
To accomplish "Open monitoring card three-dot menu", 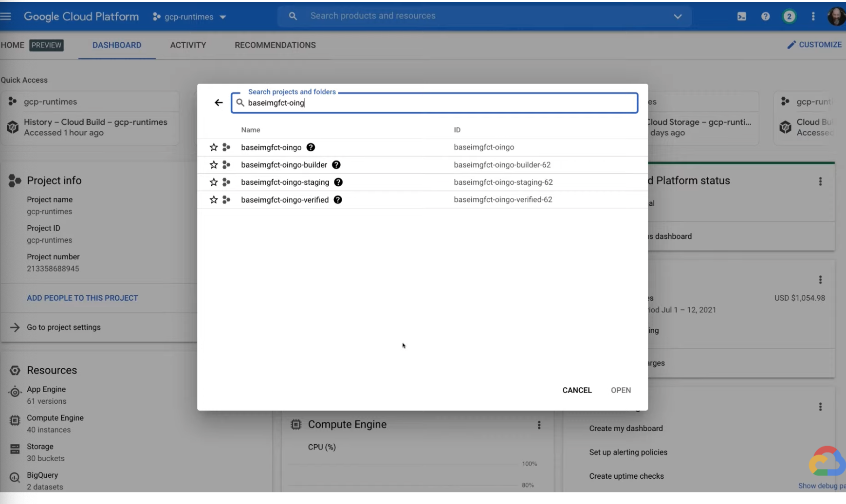I will 820,407.
